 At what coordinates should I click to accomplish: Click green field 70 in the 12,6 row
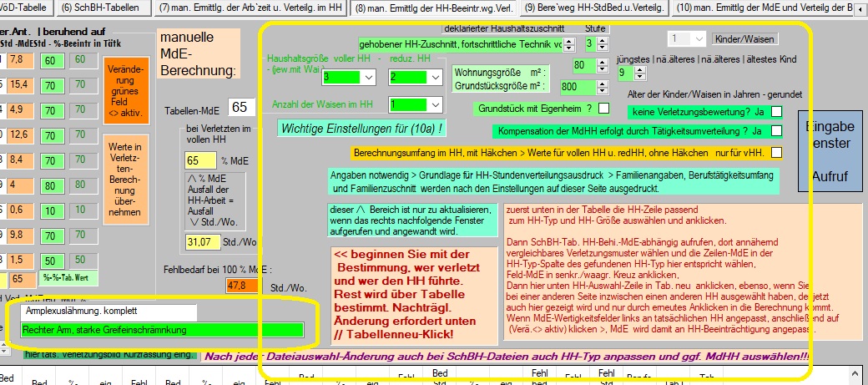[52, 135]
